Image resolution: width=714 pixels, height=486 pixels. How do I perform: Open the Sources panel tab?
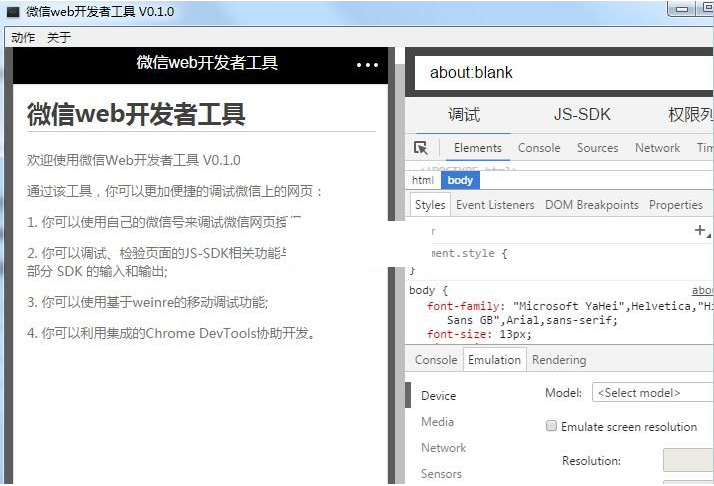tap(597, 148)
